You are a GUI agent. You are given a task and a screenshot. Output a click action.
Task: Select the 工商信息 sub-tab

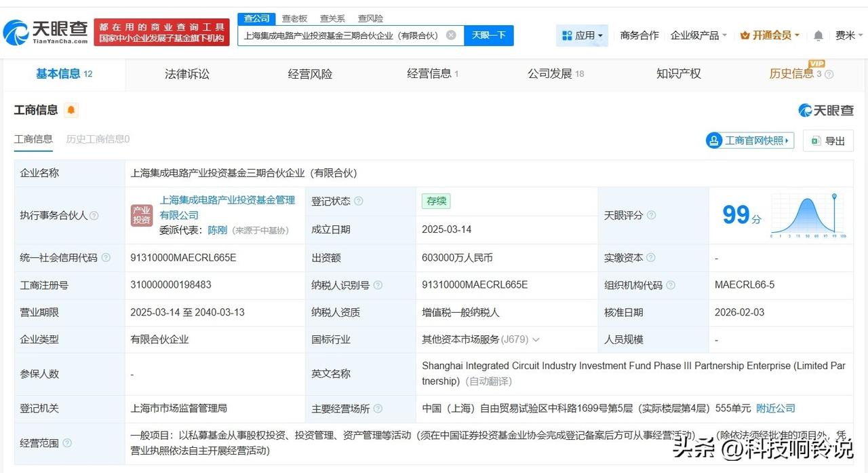tap(33, 139)
